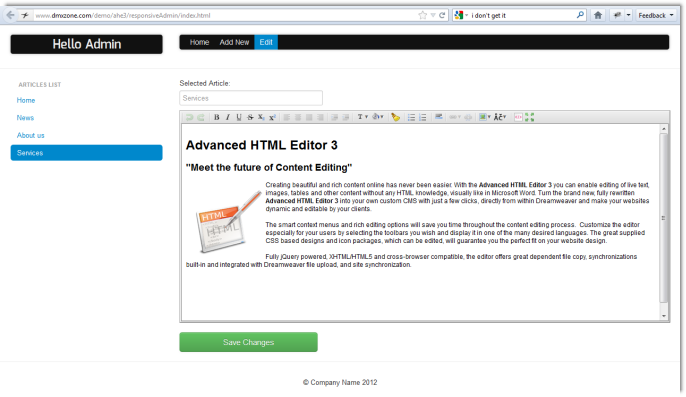Open the About us article
This screenshot has width=686, height=397.
pyautogui.click(x=31, y=135)
